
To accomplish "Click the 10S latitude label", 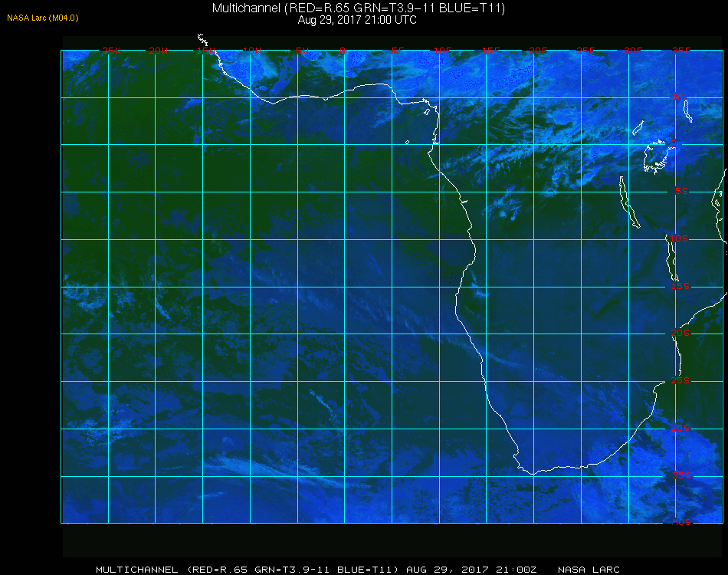I will 679,238.
